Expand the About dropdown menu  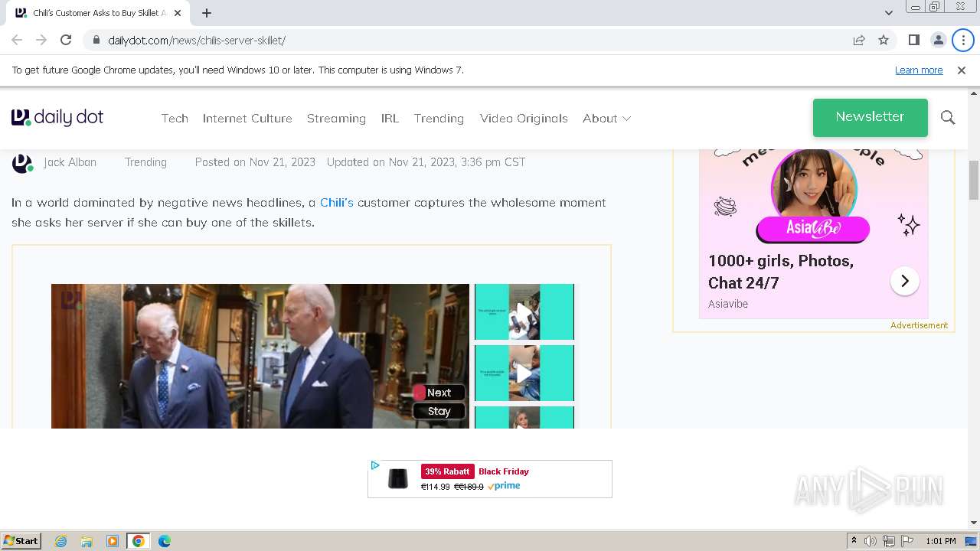pos(606,118)
